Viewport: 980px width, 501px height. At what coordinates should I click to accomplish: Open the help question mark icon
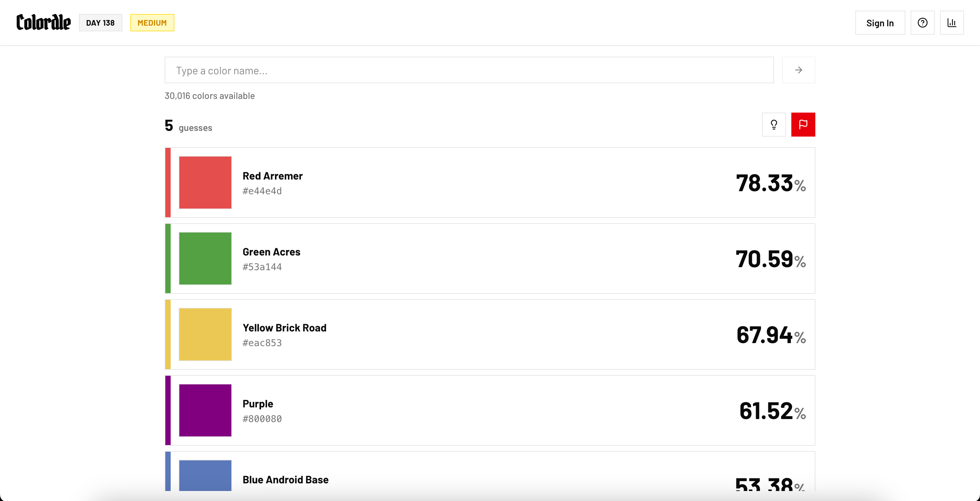(x=922, y=23)
